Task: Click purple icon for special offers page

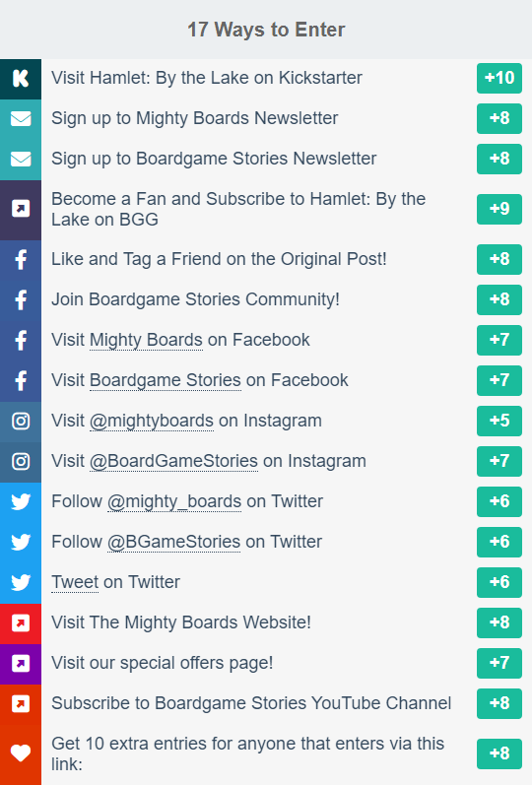Action: pyautogui.click(x=21, y=663)
